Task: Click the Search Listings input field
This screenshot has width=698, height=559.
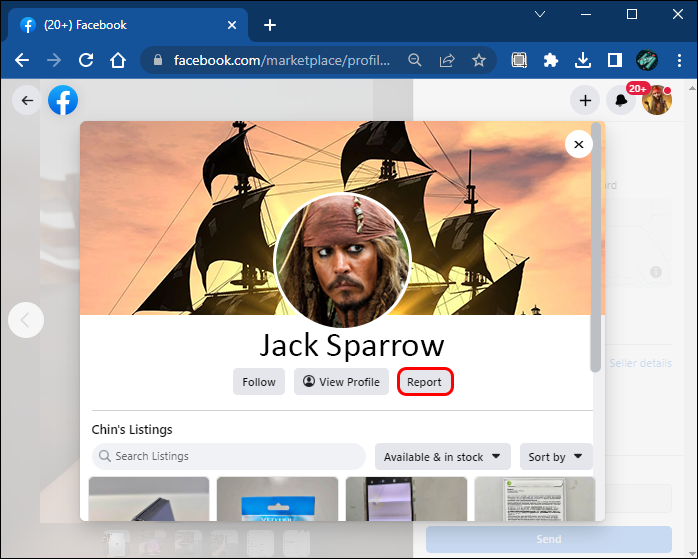Action: coord(229,457)
